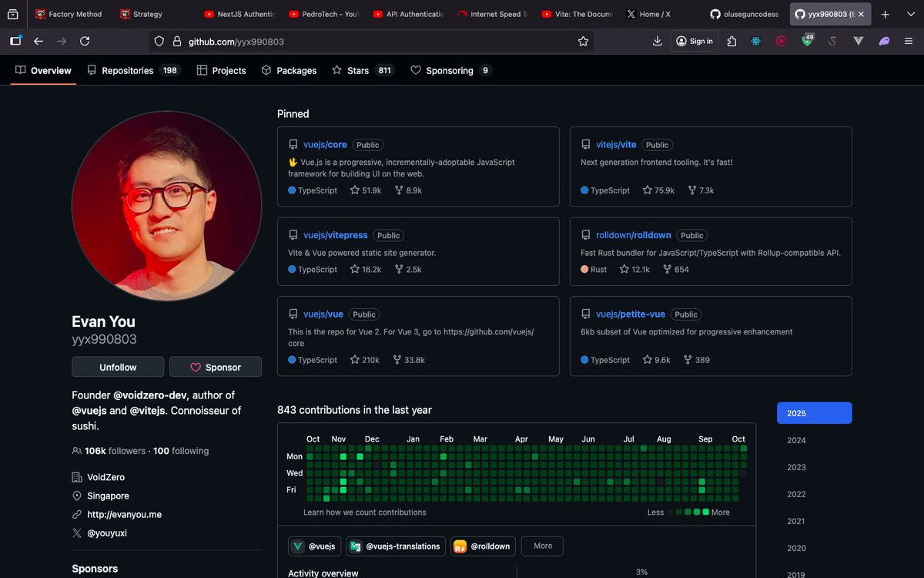This screenshot has width=924, height=578.
Task: View the 106k followers link
Action: coord(109,451)
